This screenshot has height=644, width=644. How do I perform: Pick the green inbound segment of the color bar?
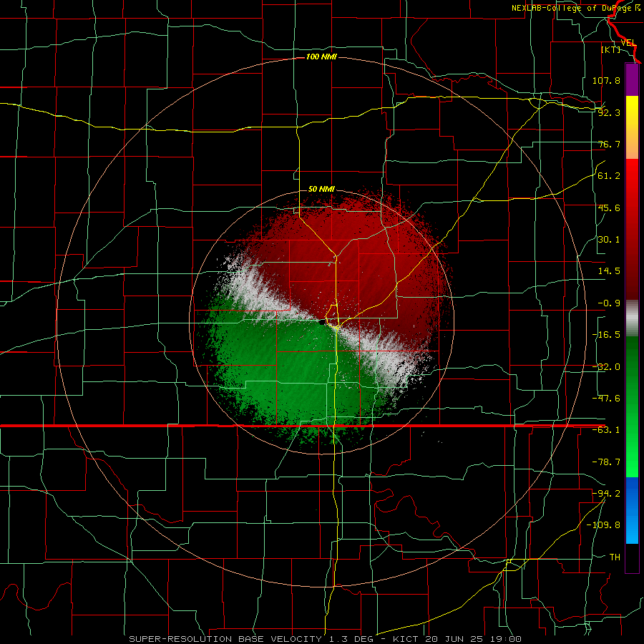pos(632,406)
